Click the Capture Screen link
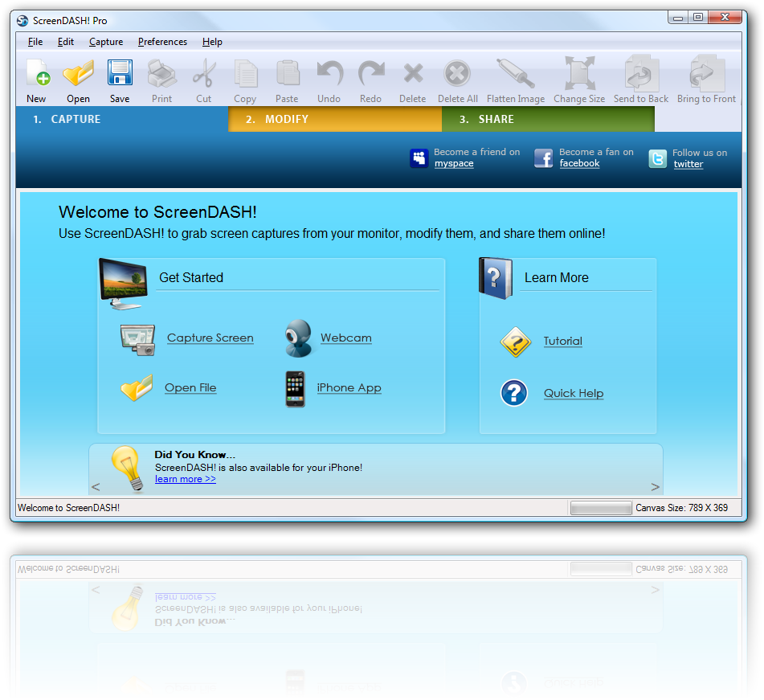The width and height of the screenshot is (764, 700). coord(210,338)
